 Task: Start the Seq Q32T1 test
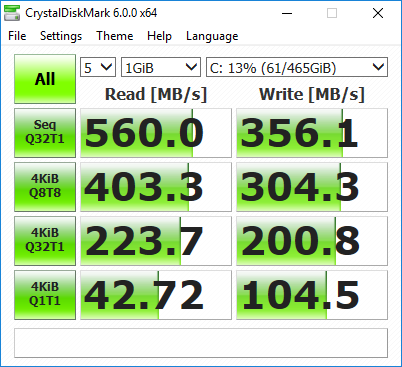pyautogui.click(x=45, y=133)
